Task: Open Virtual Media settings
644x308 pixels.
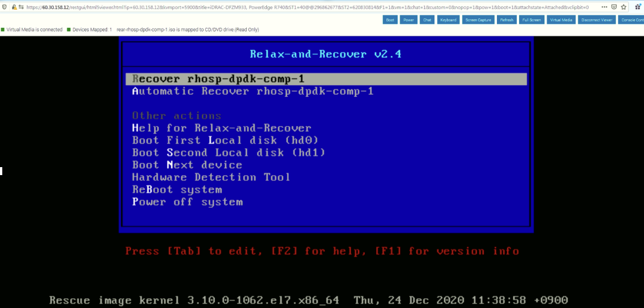Action: click(561, 20)
